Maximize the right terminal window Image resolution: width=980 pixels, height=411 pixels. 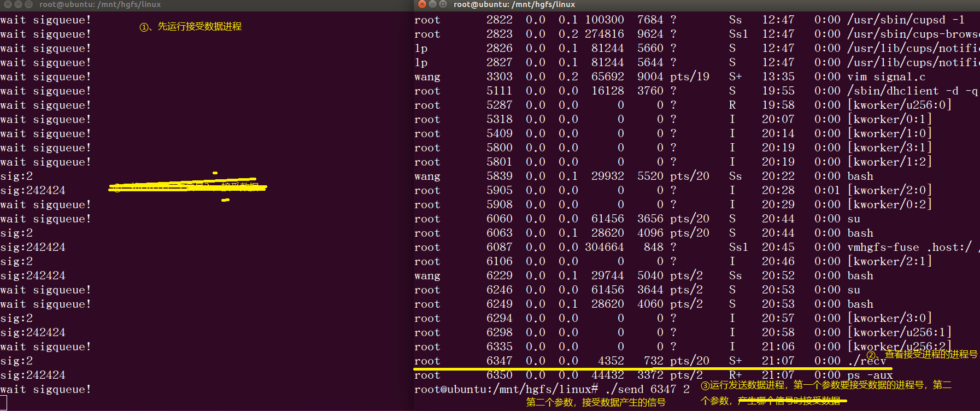(443, 4)
